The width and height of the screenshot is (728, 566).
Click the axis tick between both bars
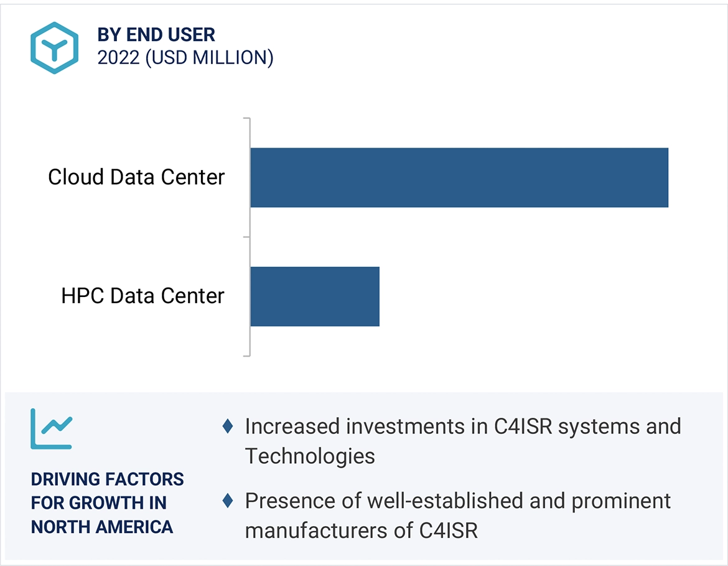(x=246, y=237)
